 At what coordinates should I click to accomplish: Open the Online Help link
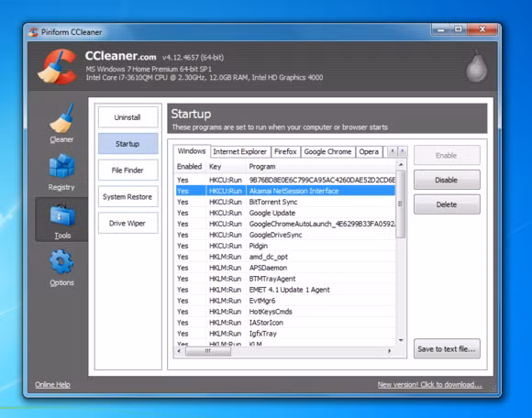52,384
